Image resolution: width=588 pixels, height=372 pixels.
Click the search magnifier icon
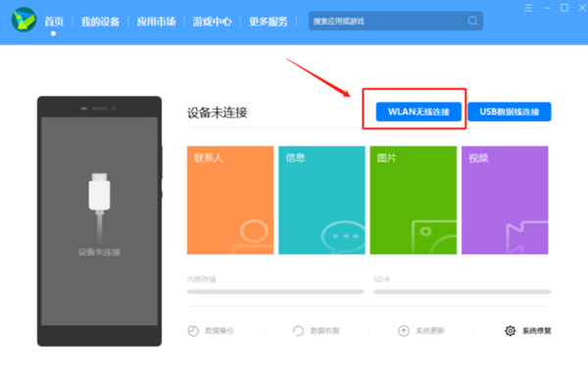pyautogui.click(x=473, y=21)
